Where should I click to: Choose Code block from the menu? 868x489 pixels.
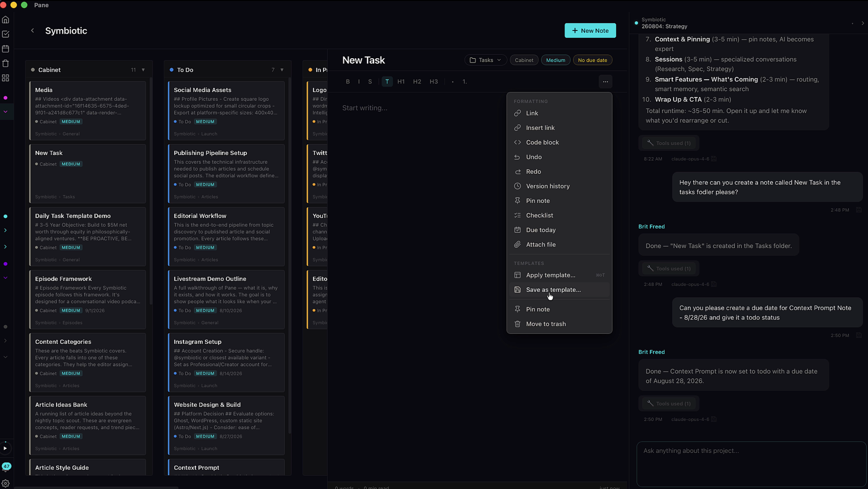[559, 142]
